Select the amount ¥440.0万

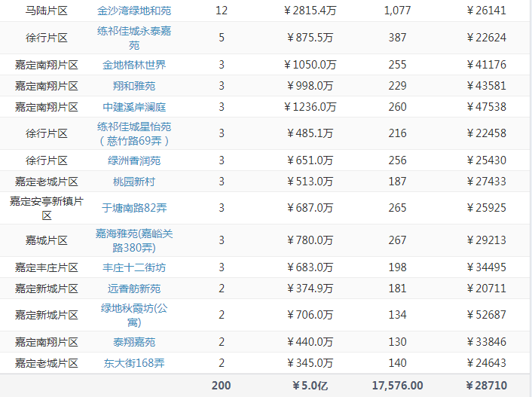(x=310, y=342)
